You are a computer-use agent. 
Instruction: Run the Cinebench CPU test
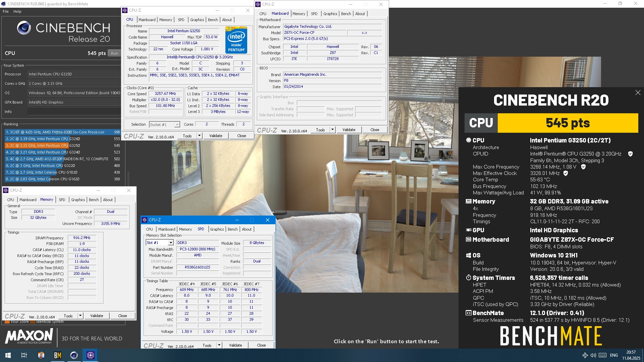coord(114,53)
